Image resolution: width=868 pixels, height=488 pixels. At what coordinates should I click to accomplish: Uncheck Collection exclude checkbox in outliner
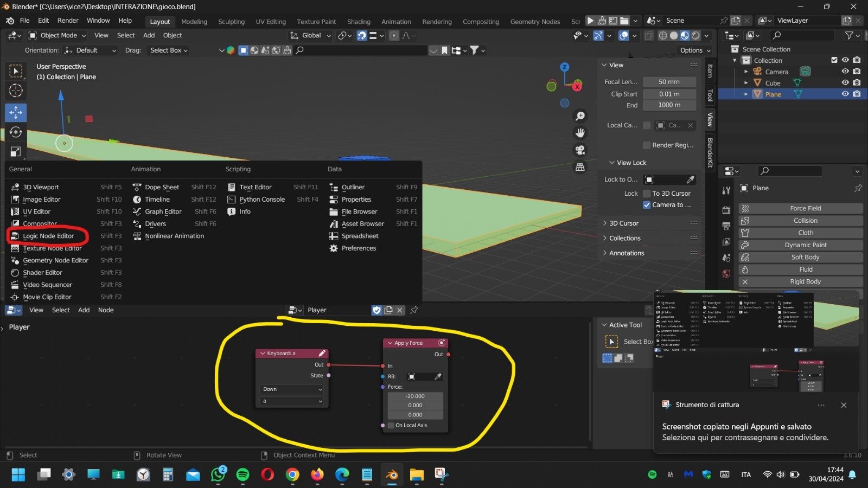tap(834, 60)
